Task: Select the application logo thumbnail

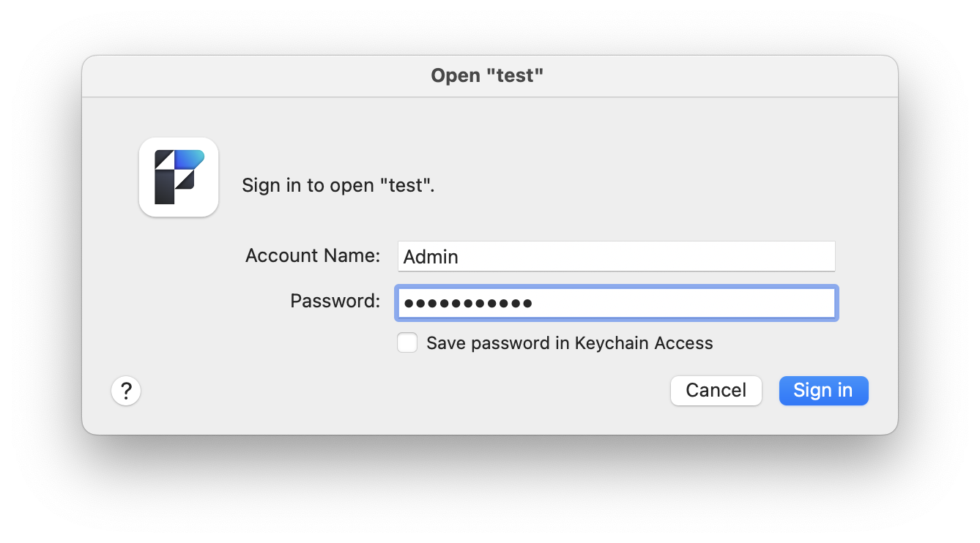Action: [x=178, y=176]
